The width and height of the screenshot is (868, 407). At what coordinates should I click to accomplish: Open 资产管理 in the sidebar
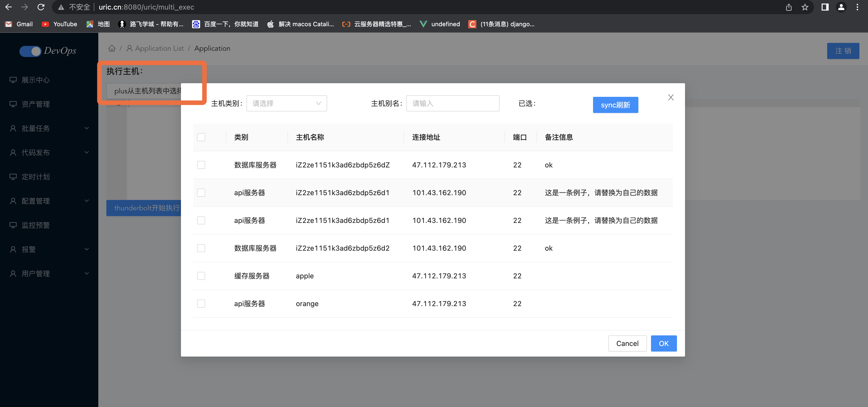click(35, 104)
